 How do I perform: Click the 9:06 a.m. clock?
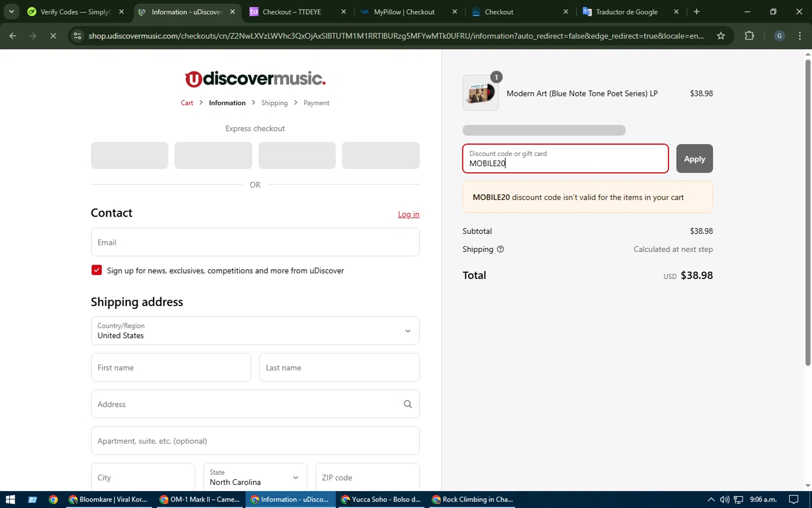[x=763, y=499]
